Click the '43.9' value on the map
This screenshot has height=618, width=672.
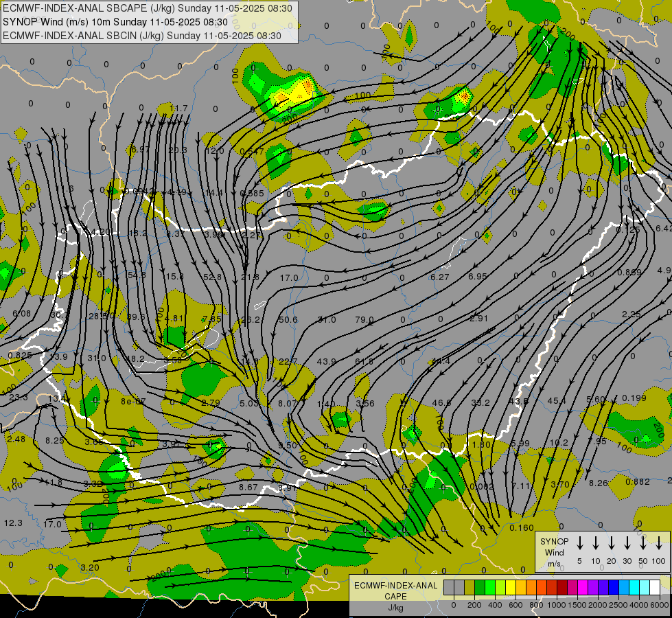(326, 362)
